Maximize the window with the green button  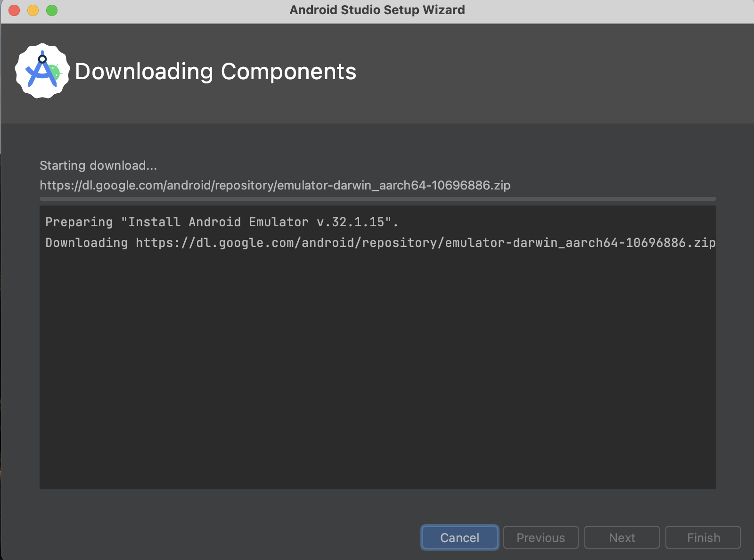52,10
